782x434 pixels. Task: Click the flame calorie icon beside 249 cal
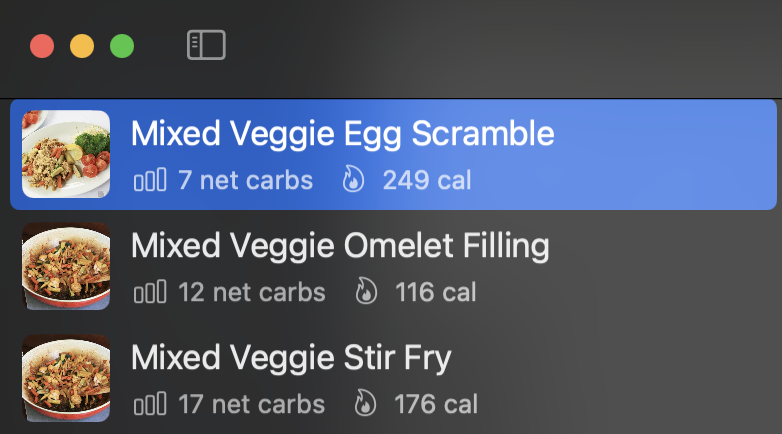353,179
